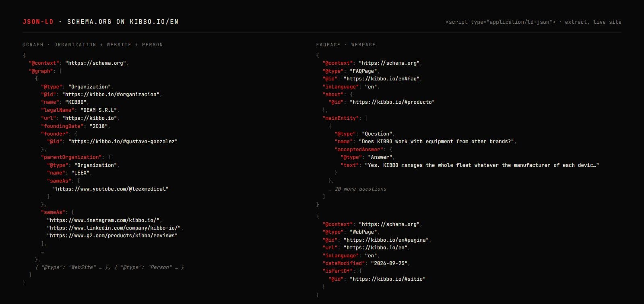The image size is (644, 304).
Task: Select the "FAQPAGE · WEBPAGE" column label
Action: coord(345,45)
